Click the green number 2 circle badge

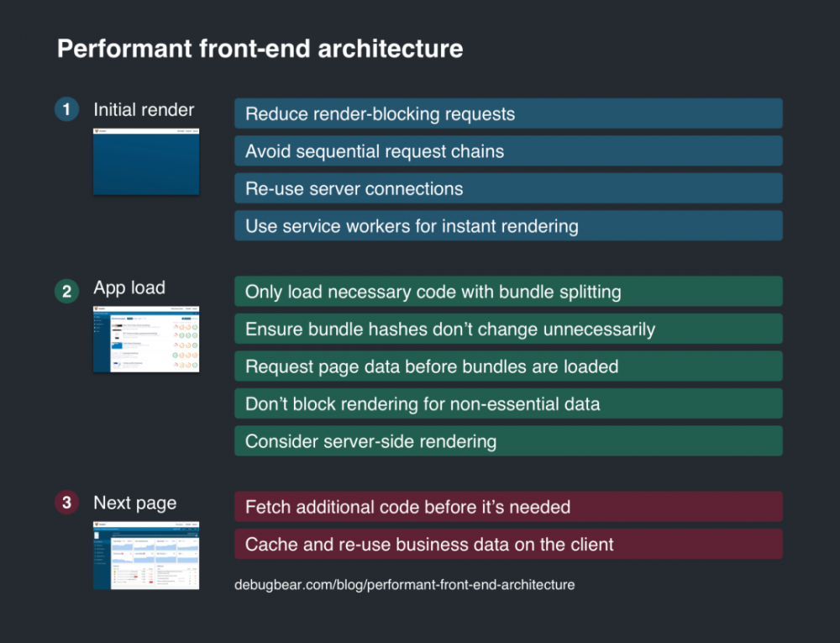click(66, 292)
